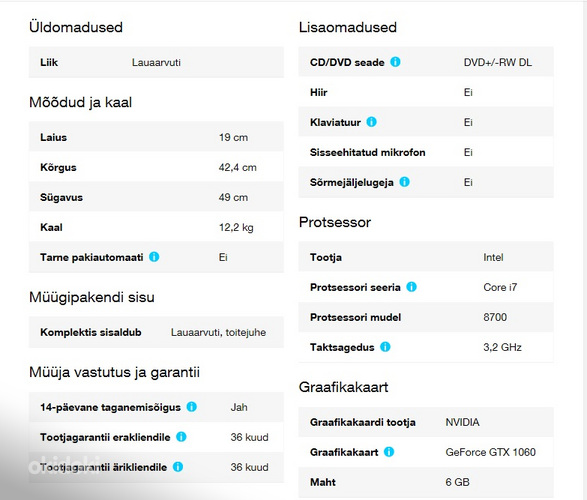
Task: Open the Sõrmejäljelugeja info icon
Action: coord(404,182)
